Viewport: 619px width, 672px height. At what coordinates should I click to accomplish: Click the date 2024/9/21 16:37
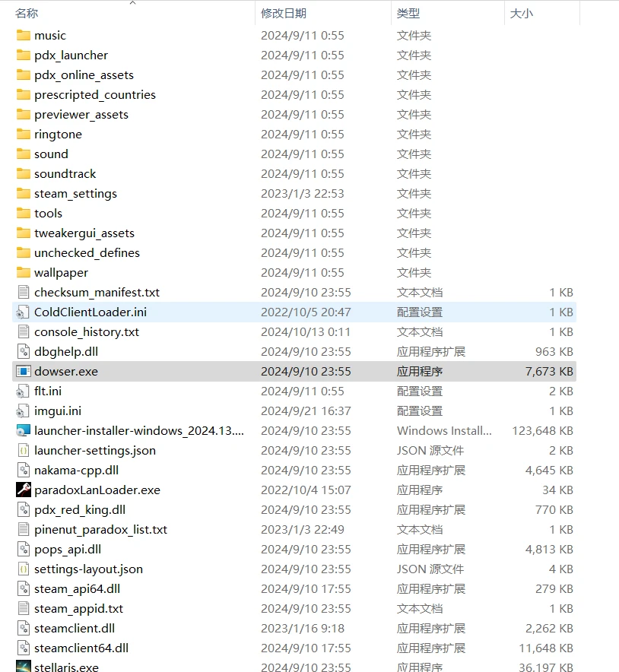[306, 410]
